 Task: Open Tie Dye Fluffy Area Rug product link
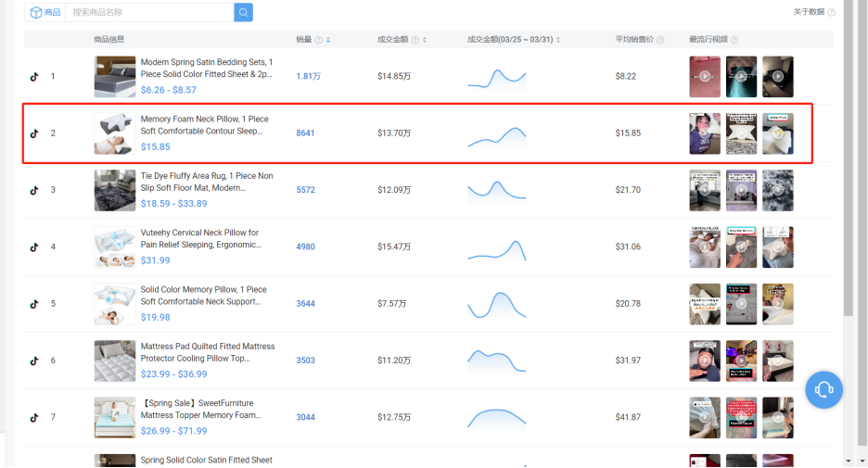point(207,182)
